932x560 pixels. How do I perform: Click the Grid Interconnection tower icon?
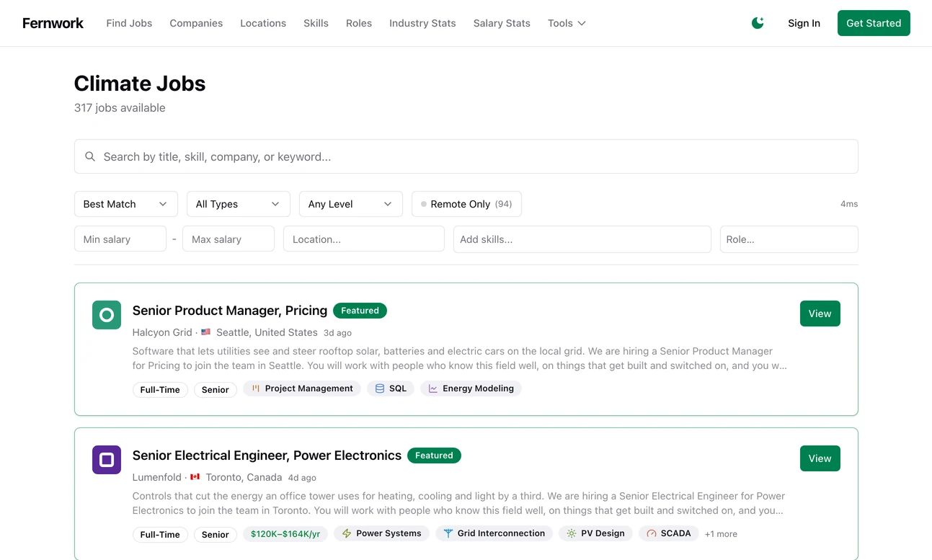(448, 533)
